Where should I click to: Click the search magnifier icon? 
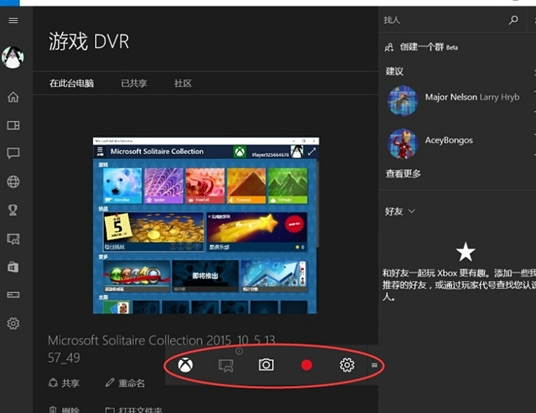[x=513, y=20]
